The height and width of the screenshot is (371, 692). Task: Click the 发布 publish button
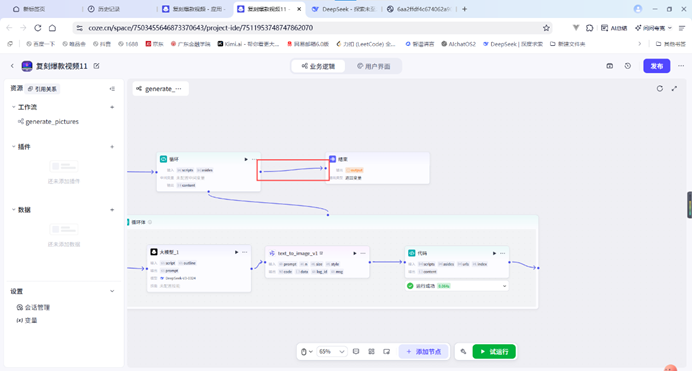coord(657,66)
